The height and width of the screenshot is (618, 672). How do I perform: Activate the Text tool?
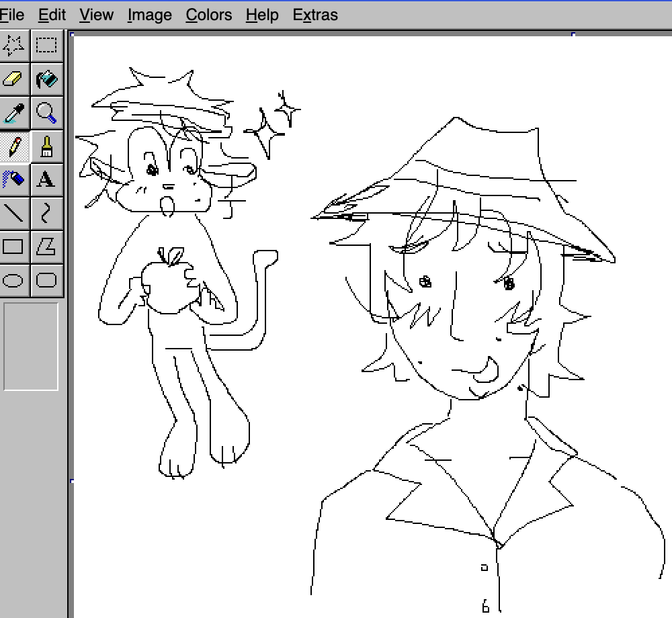click(x=47, y=180)
